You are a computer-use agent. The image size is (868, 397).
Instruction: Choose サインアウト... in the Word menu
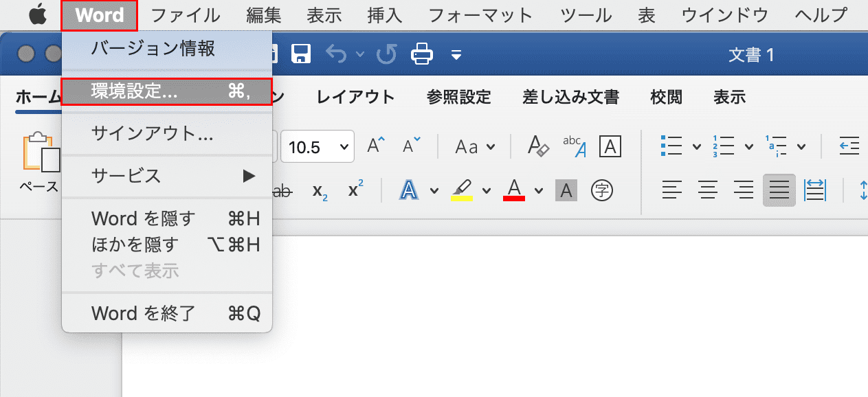pyautogui.click(x=167, y=133)
